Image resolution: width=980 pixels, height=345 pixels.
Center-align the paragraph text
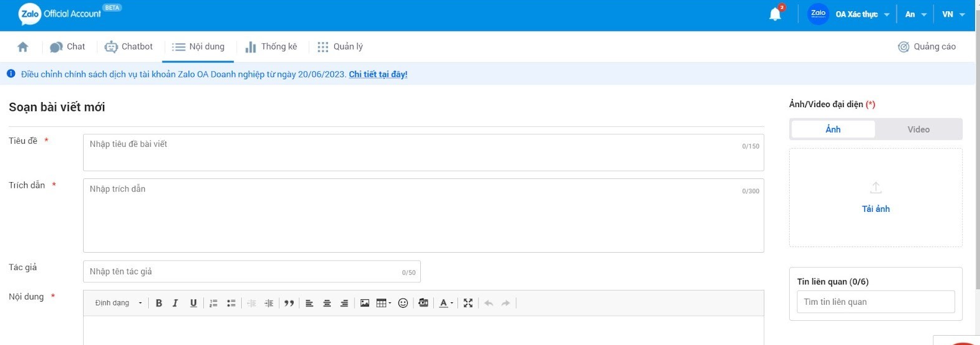327,303
